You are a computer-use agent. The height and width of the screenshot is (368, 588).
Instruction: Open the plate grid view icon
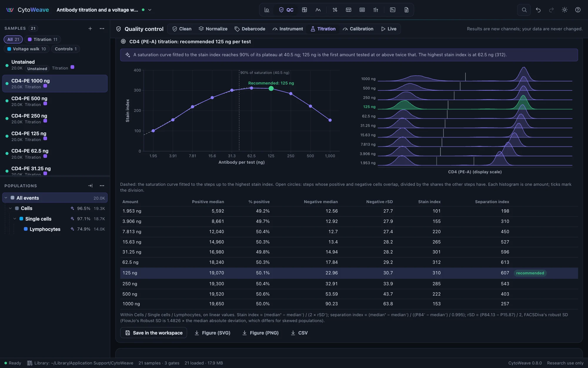click(x=362, y=10)
